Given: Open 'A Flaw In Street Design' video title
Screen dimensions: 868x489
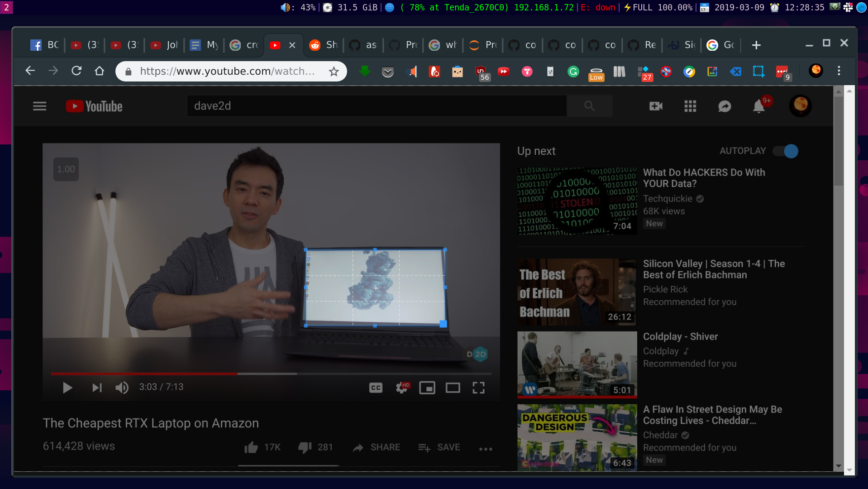Looking at the screenshot, I should pos(713,415).
